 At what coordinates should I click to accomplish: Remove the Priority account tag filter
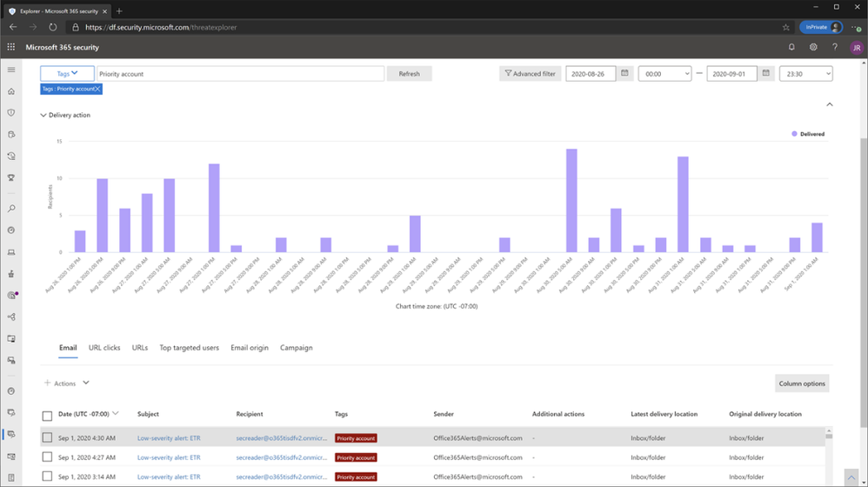[97, 89]
